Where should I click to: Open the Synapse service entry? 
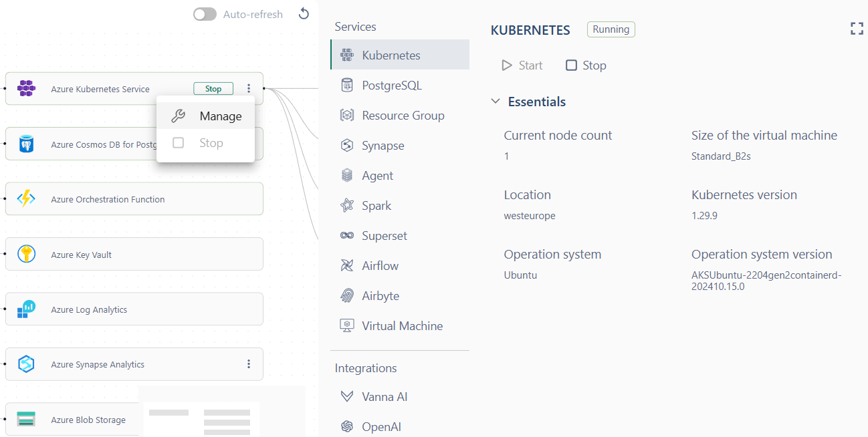click(400, 145)
